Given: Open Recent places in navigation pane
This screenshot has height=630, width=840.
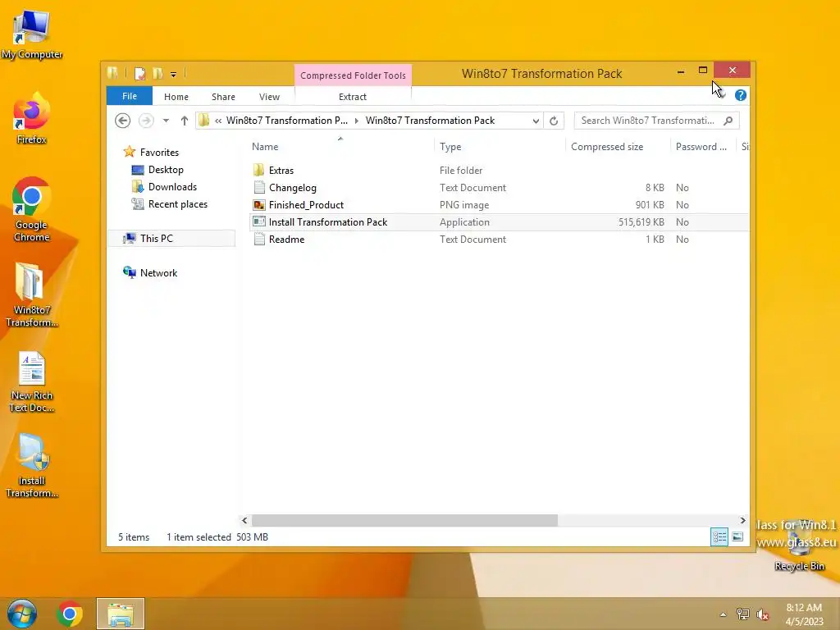Looking at the screenshot, I should point(178,204).
